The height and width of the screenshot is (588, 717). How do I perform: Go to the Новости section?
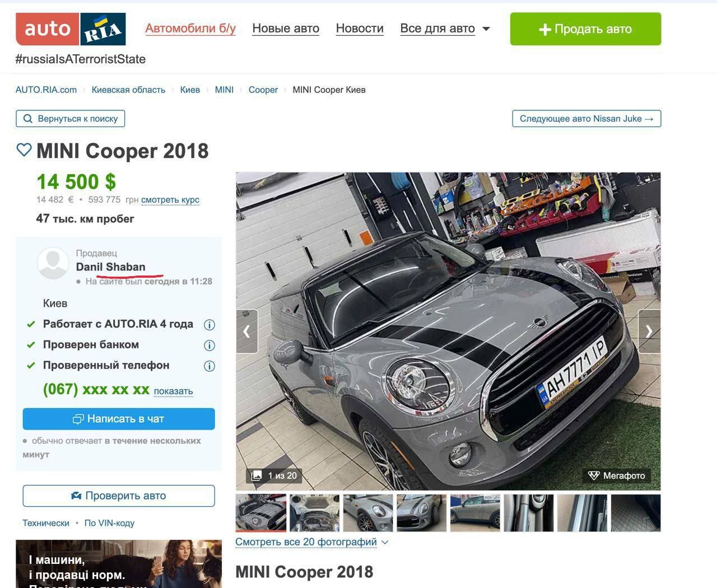pos(360,29)
